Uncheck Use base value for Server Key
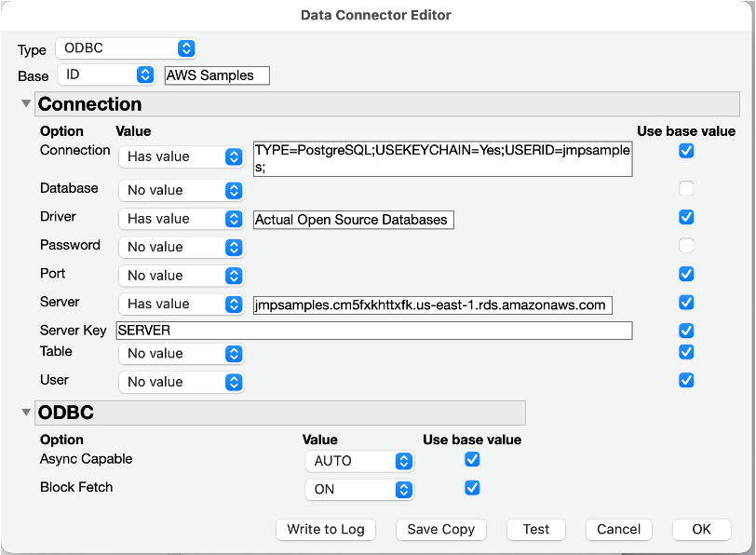This screenshot has height=555, width=756. click(x=686, y=330)
